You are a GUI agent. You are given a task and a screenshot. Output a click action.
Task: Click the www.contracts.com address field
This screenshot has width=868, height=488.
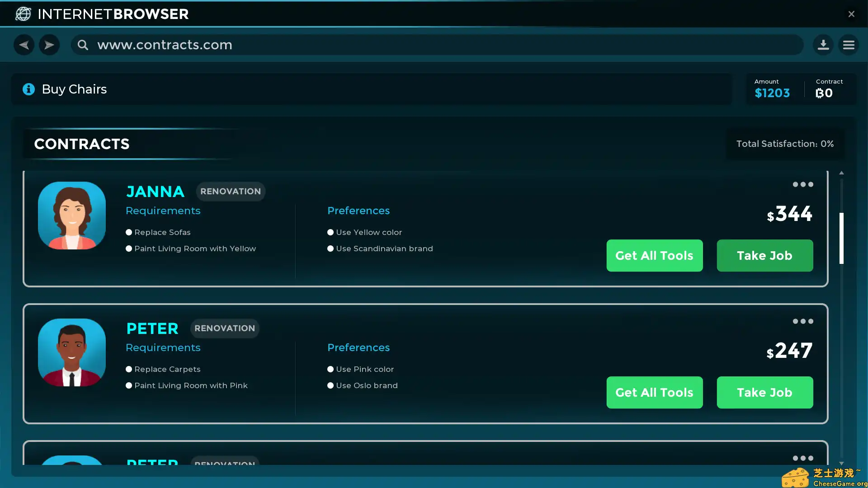coord(407,45)
